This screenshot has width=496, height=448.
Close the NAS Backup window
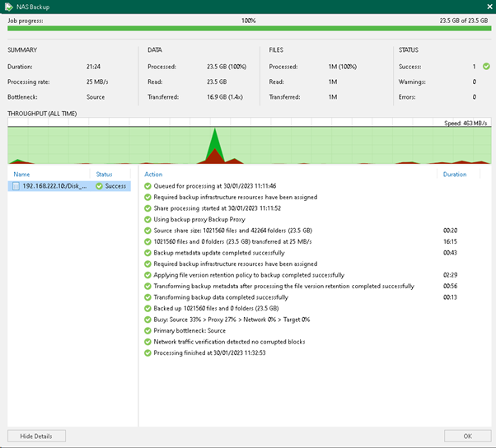click(x=489, y=7)
